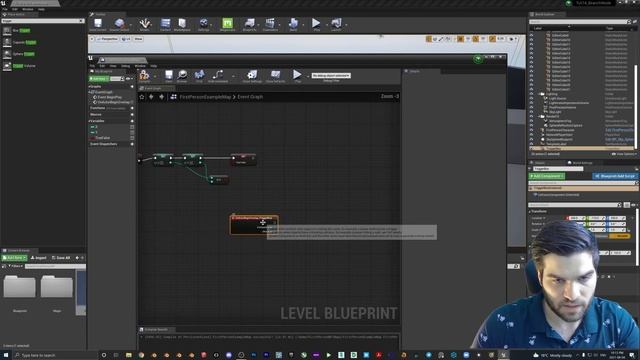Image resolution: width=640 pixels, height=360 pixels.
Task: Collapse the Lighting folder in outliner
Action: point(538,94)
